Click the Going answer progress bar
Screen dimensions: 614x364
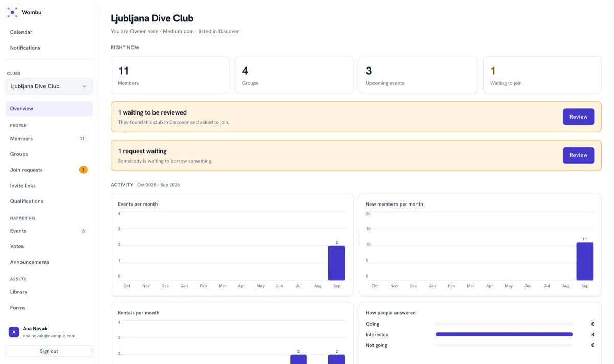coord(504,324)
